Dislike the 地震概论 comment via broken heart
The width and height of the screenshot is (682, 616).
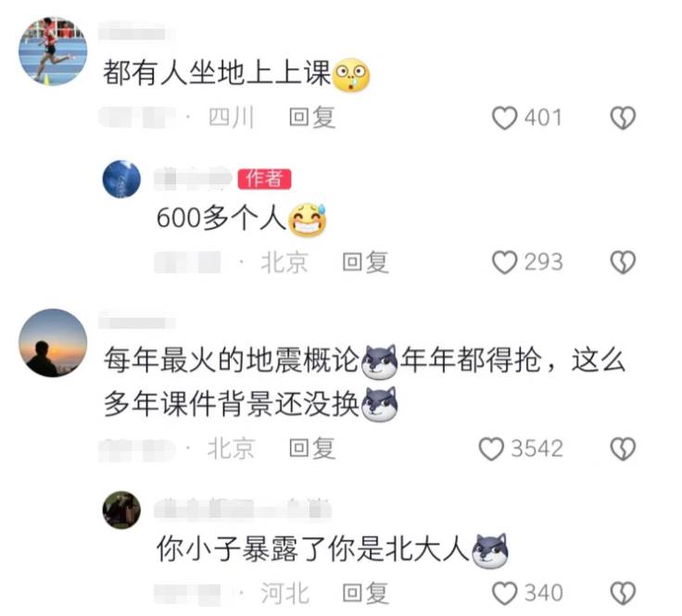[624, 449]
